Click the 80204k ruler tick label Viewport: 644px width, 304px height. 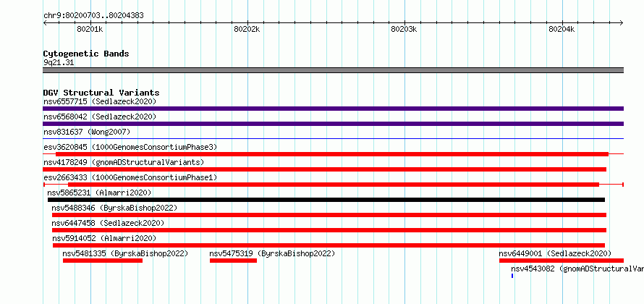pyautogui.click(x=562, y=29)
